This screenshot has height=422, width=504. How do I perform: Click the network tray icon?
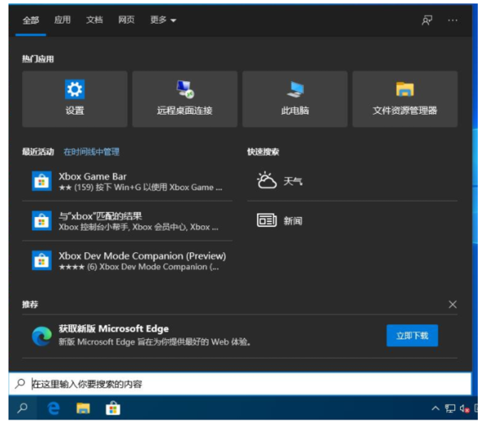pos(450,408)
